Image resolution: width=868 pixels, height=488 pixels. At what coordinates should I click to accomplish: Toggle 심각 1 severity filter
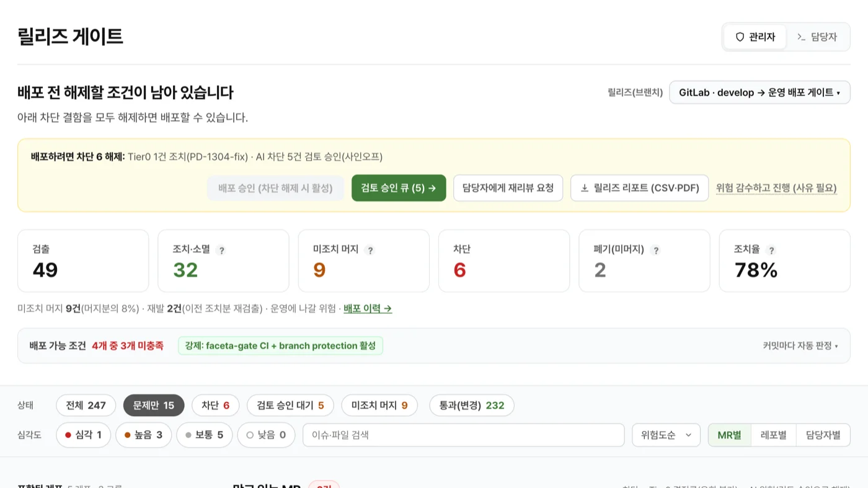83,435
